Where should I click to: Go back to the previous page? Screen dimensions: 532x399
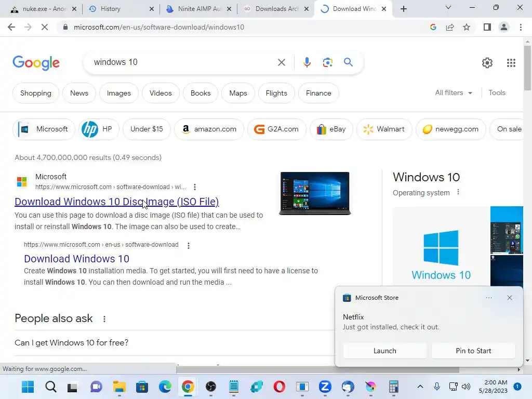(11, 27)
